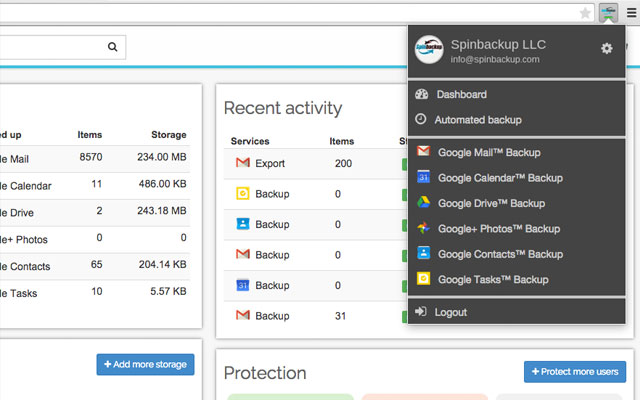Click the Contacts row in the storage table
This screenshot has width=640, height=400.
click(95, 266)
